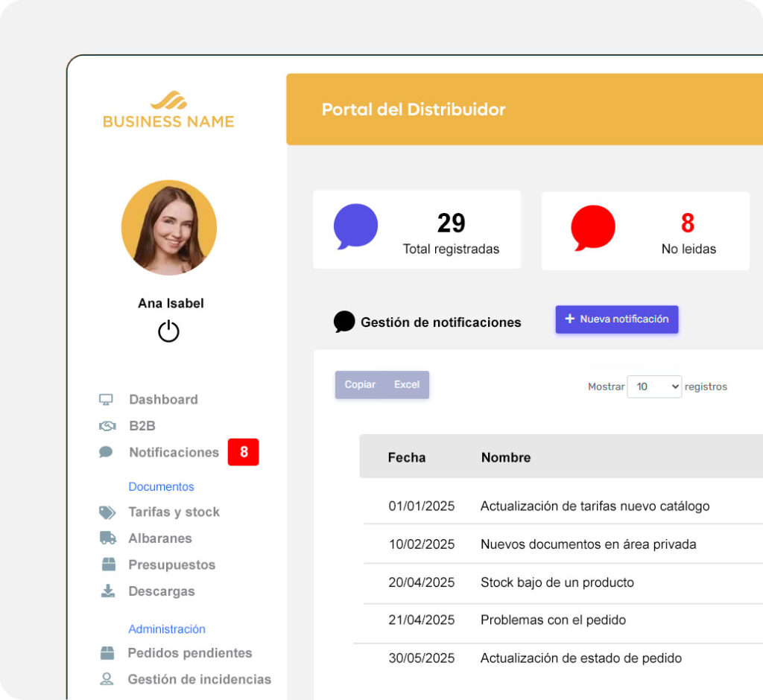
Task: Open Ana Isabel's profile photo
Action: (x=169, y=228)
